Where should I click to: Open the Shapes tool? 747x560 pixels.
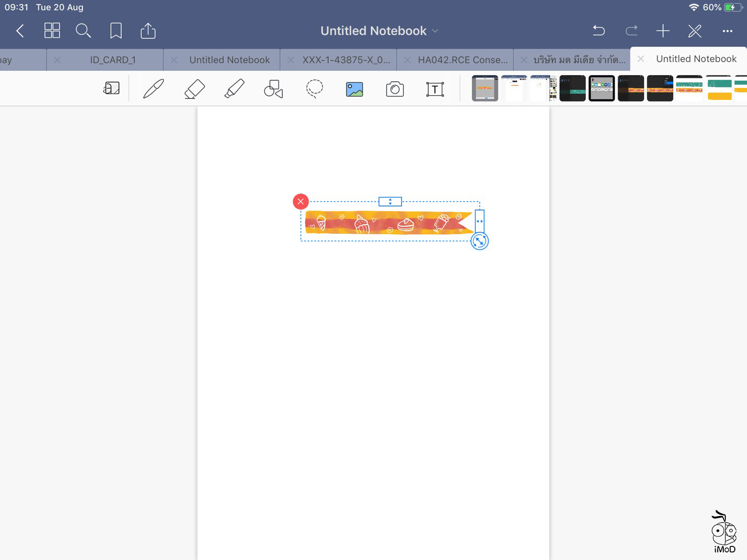point(273,88)
